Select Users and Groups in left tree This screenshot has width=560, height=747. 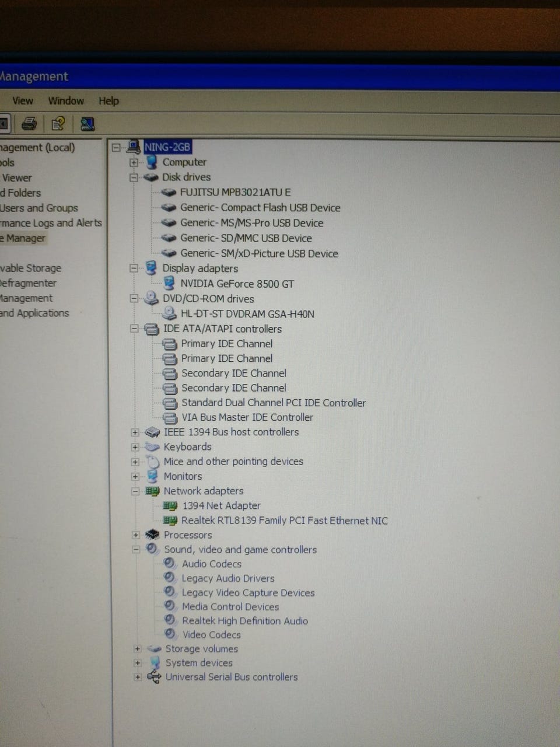(x=39, y=208)
